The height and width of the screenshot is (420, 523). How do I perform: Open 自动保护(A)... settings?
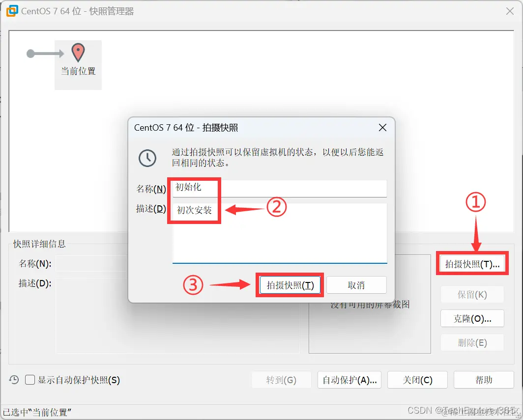click(349, 379)
